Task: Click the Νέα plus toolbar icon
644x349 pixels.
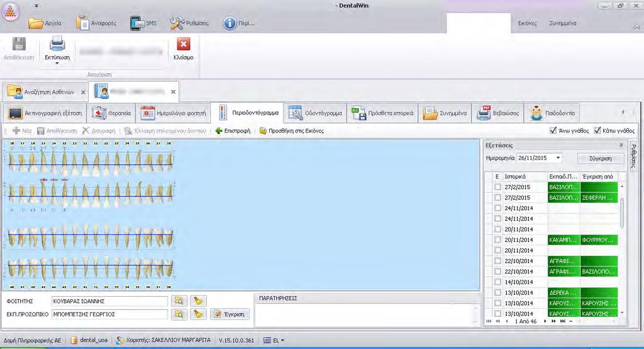Action: pos(16,131)
